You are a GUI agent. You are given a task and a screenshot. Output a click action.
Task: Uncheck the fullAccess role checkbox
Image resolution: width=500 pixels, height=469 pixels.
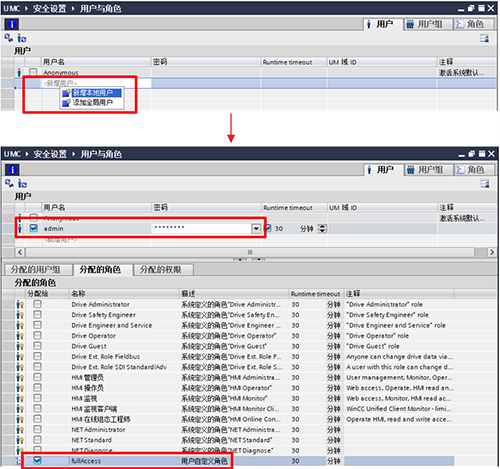point(37,461)
